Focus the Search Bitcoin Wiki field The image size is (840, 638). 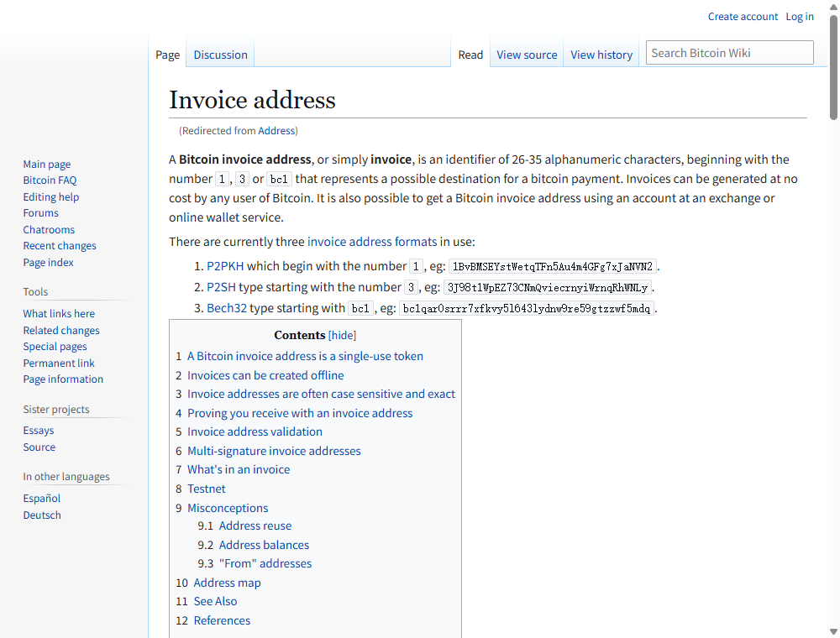click(729, 52)
